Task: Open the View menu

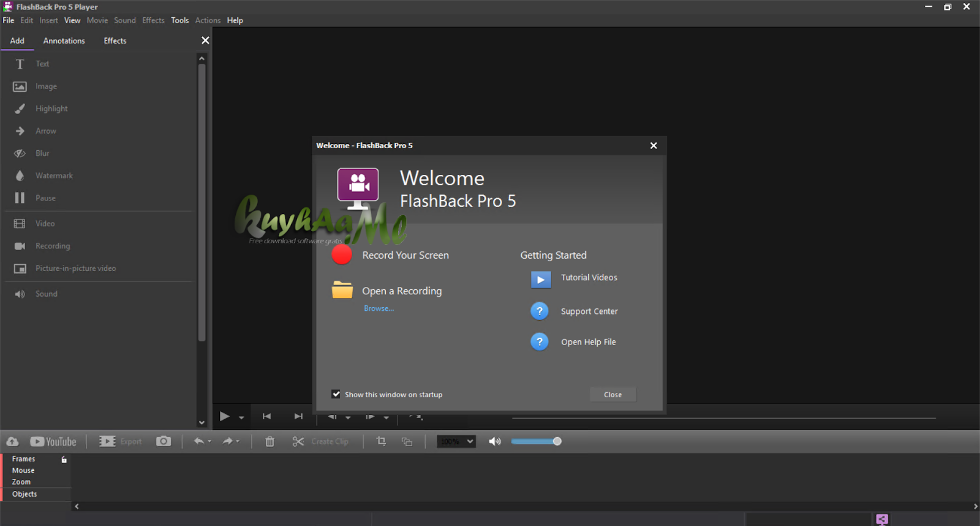Action: tap(72, 20)
